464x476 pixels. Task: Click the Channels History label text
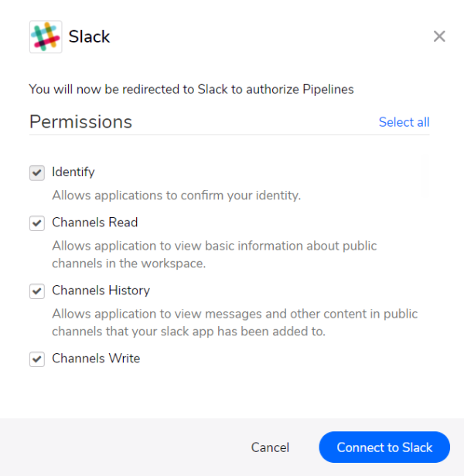tap(101, 291)
